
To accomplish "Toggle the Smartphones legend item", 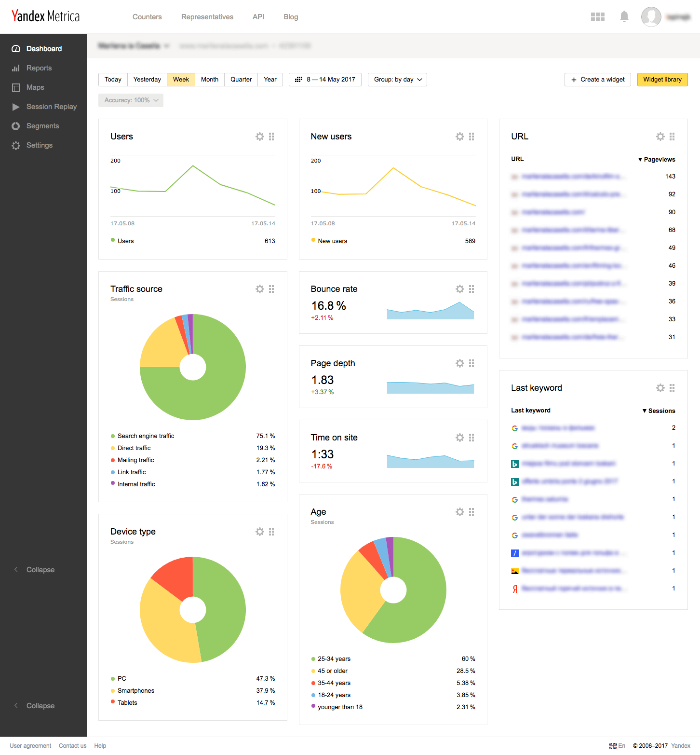I will [133, 690].
